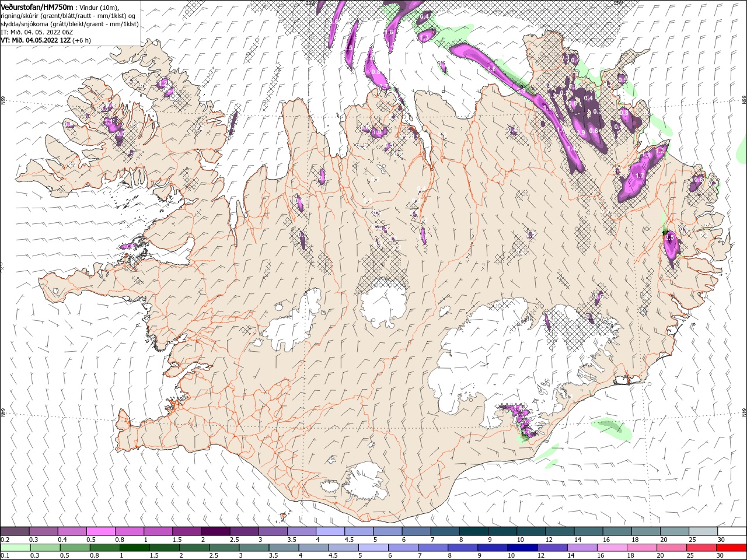Screen dimensions: 747x560
Task: Click the '0.2' label in the snow scale
Action: [x=5, y=540]
